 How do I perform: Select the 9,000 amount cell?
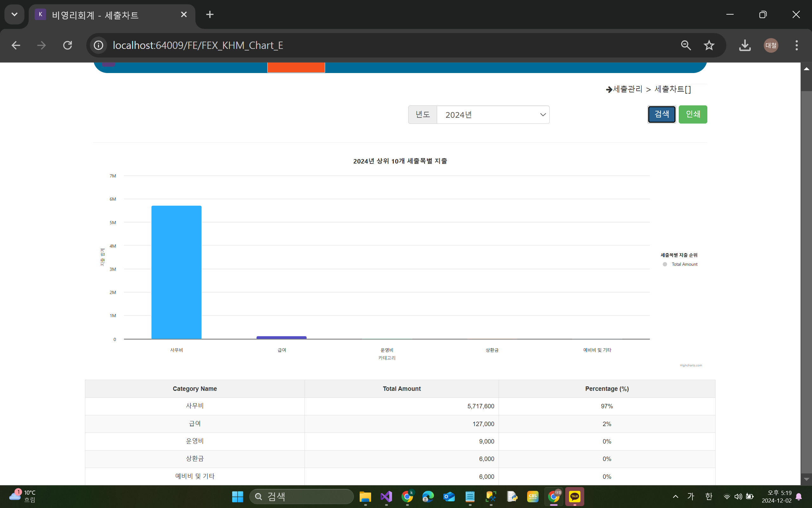[x=402, y=441]
